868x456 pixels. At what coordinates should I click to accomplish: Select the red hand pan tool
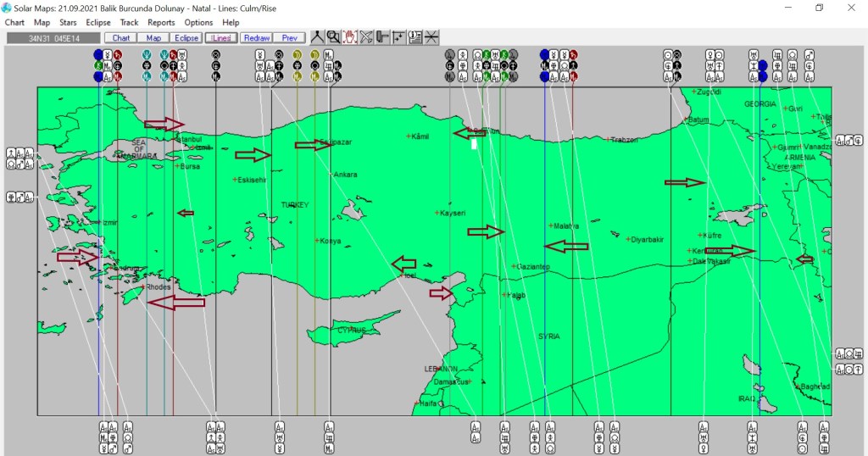tap(349, 37)
